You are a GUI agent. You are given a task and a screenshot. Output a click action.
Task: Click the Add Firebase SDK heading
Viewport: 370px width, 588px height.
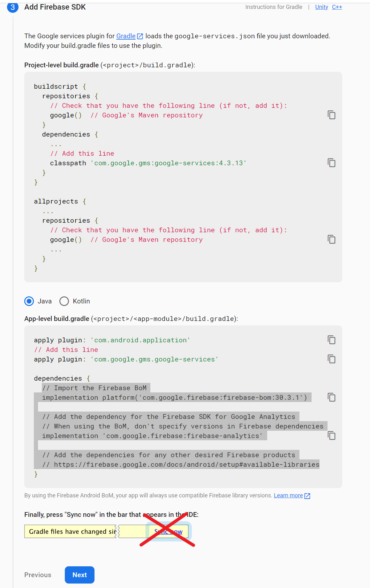[x=55, y=7]
